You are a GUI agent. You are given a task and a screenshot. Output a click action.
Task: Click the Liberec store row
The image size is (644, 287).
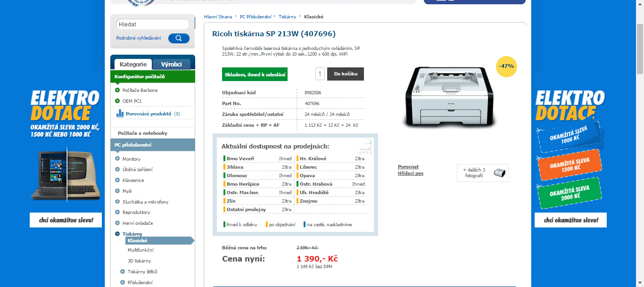click(x=330, y=167)
